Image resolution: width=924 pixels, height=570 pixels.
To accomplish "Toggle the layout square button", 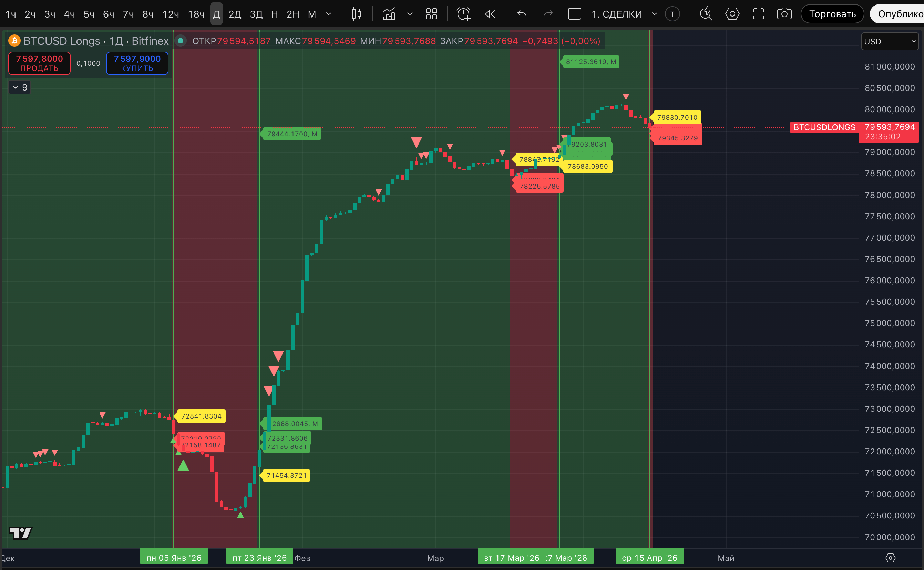I will tap(574, 14).
